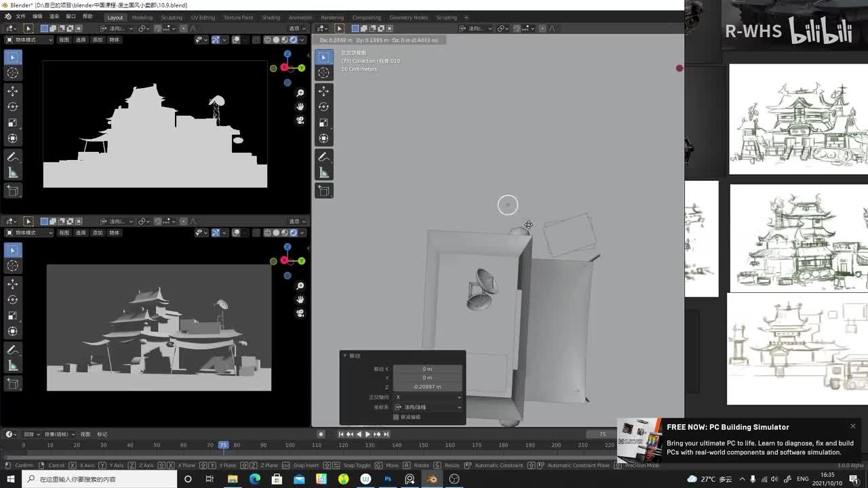Select the Add Cube tool in top-left viewport
Viewport: 868px width, 488px height.
pyautogui.click(x=12, y=191)
